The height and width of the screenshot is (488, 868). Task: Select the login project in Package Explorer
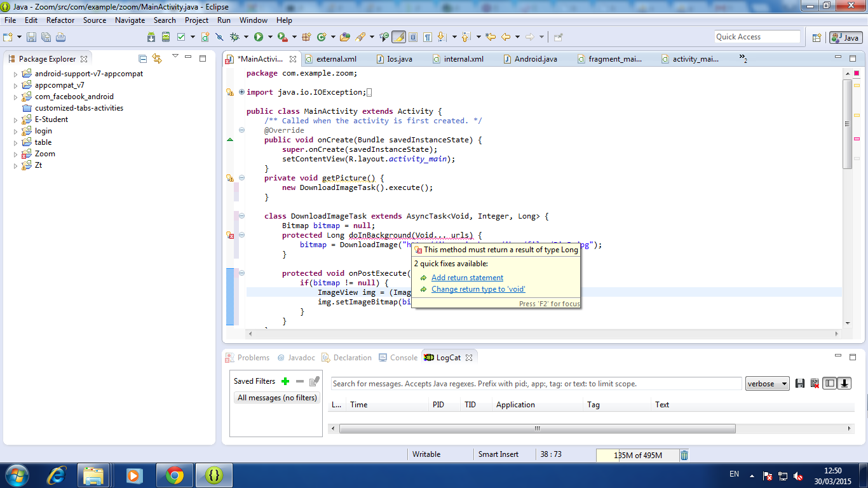click(x=43, y=131)
